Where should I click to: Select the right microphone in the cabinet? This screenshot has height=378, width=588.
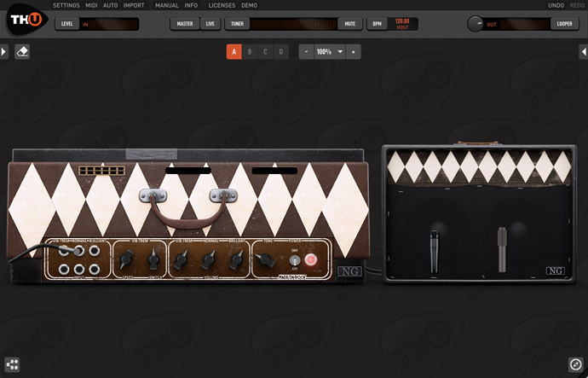tap(500, 249)
